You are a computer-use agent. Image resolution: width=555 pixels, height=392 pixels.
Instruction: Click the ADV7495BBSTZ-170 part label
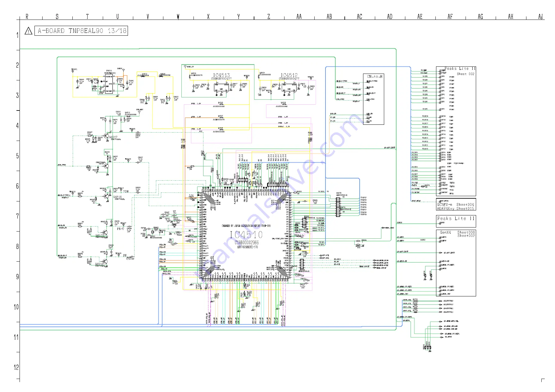(248, 247)
